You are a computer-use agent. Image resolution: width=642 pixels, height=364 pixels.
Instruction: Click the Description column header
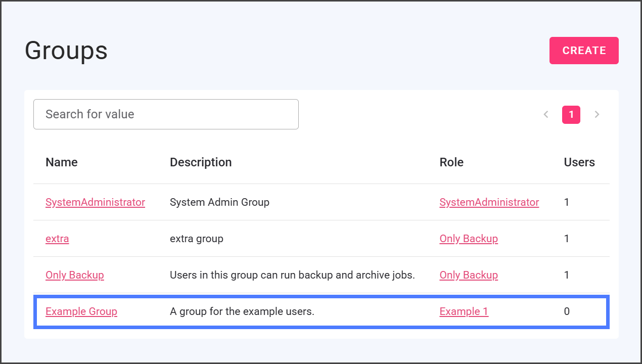(x=201, y=162)
